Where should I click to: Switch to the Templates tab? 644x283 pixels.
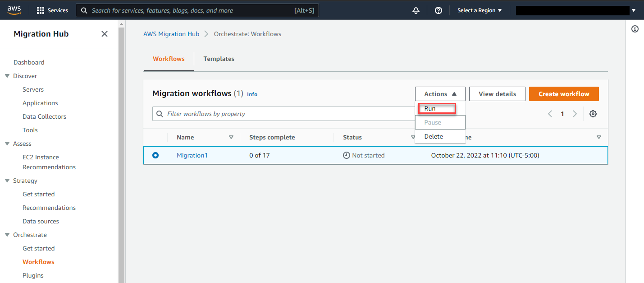click(219, 59)
